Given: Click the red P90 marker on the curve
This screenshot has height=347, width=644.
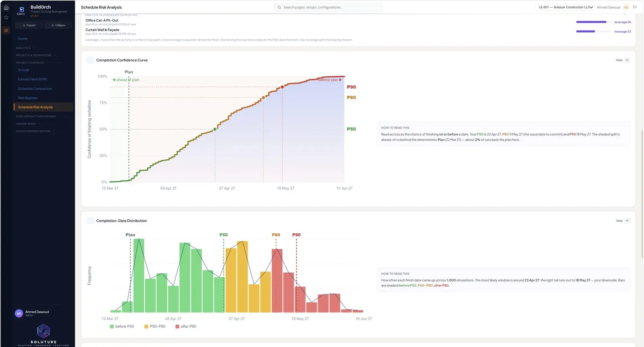Looking at the screenshot, I should (282, 87).
